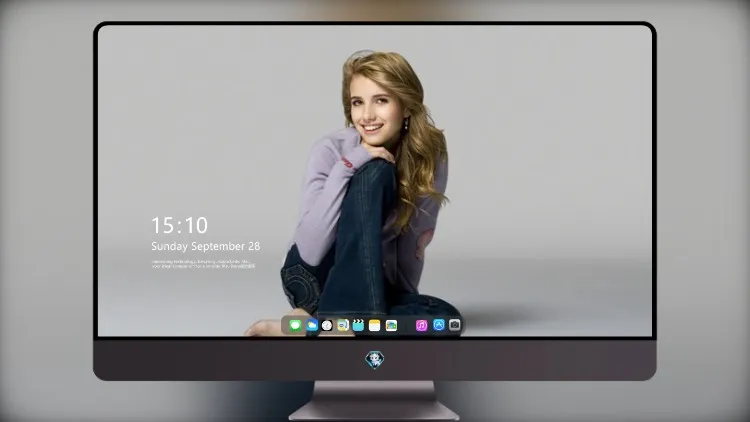Open the Clock app in dock

click(x=327, y=326)
